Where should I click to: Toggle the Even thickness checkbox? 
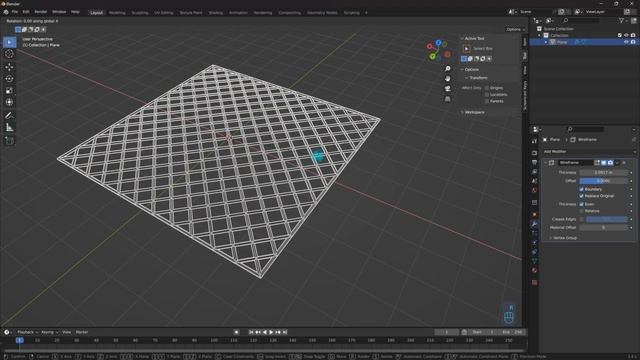pos(582,204)
